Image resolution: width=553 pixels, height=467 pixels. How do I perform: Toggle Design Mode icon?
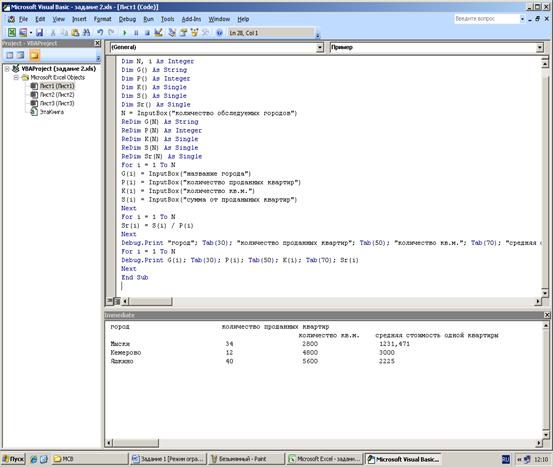[159, 33]
